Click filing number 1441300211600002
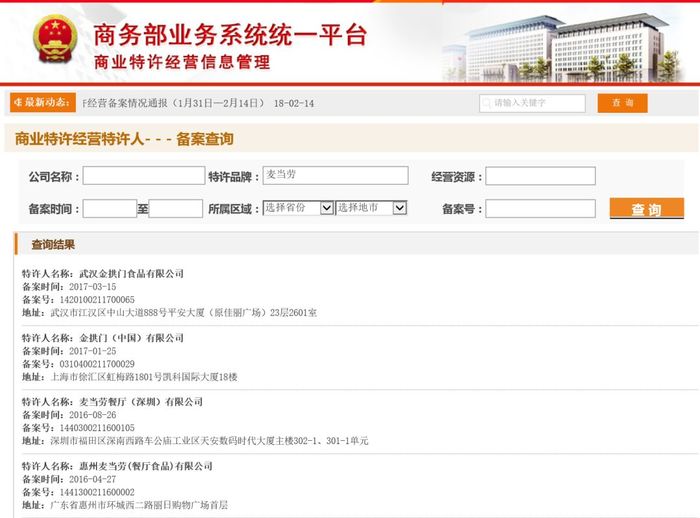 97,492
